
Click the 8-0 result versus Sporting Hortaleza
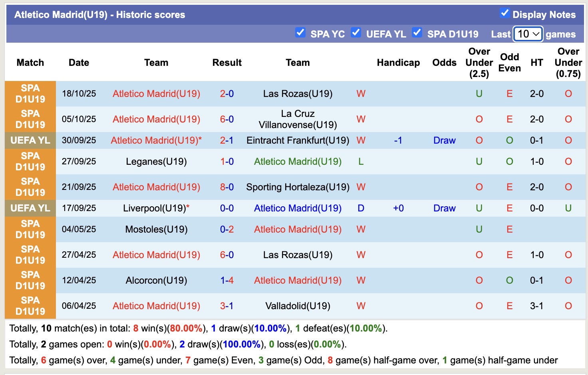coord(227,187)
